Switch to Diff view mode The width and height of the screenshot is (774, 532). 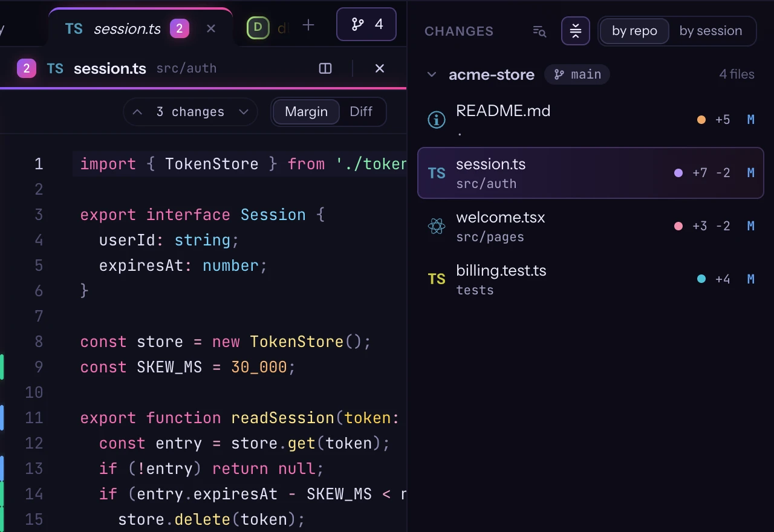click(x=361, y=112)
